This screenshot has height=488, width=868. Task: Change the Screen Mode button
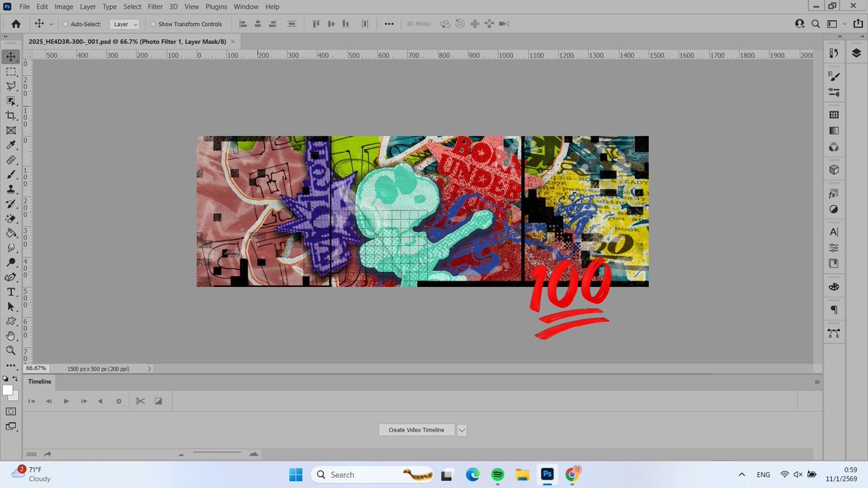pyautogui.click(x=11, y=427)
